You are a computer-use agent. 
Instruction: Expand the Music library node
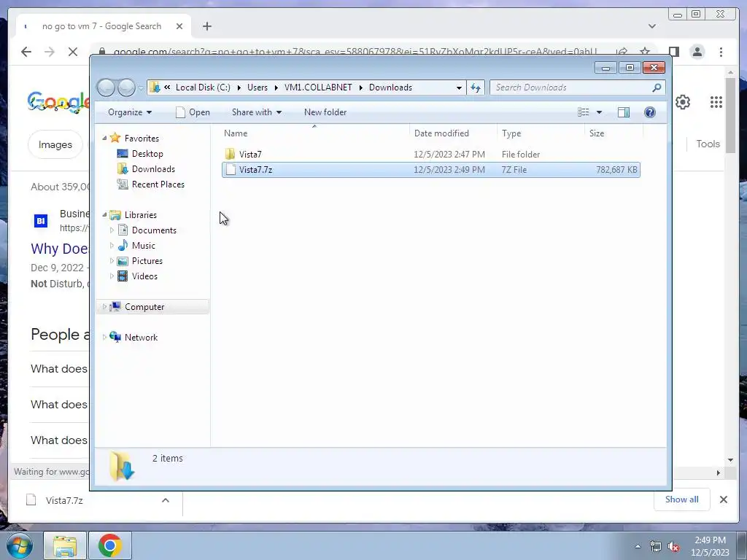112,246
